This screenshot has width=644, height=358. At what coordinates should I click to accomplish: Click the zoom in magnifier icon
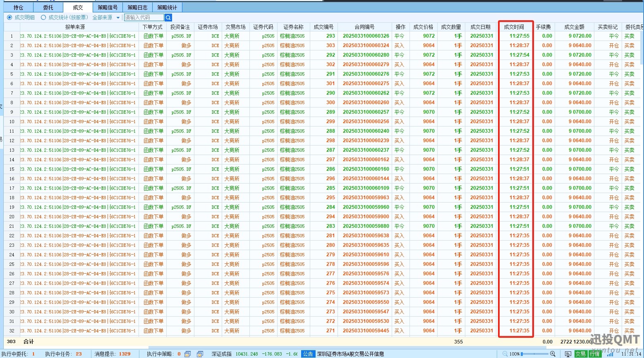(553, 354)
